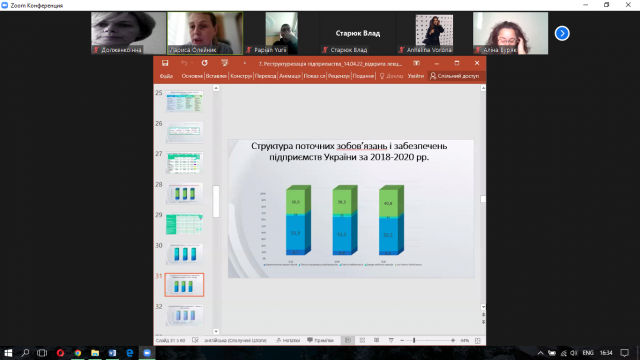Select the Лариса Олейник video tile

(205, 33)
